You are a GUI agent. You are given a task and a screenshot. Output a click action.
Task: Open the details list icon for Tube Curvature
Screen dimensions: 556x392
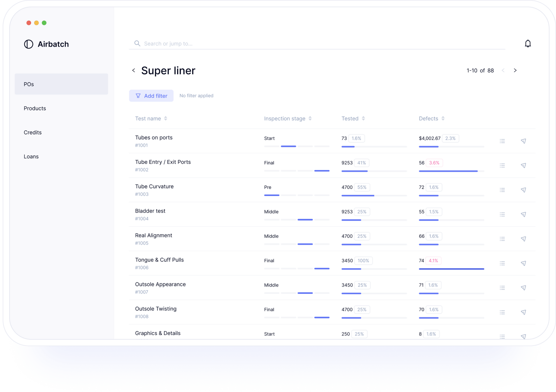(502, 190)
